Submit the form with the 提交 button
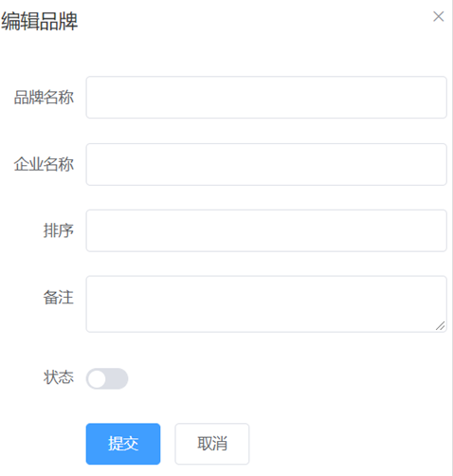This screenshot has width=453, height=476. click(123, 444)
